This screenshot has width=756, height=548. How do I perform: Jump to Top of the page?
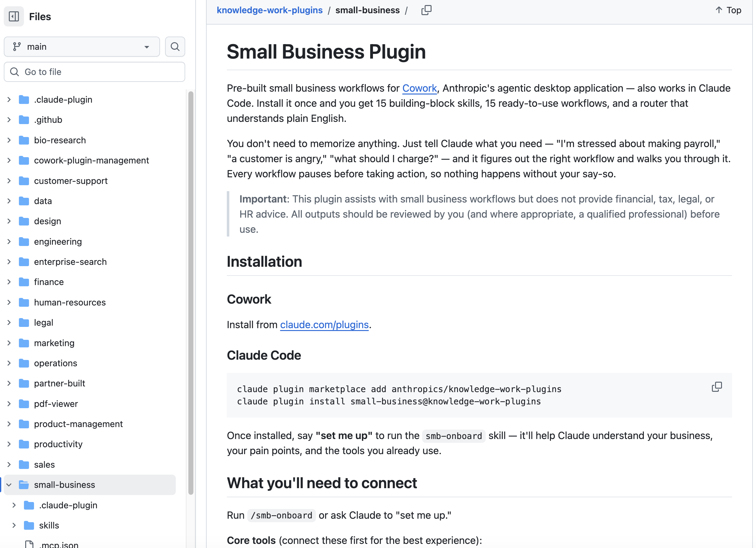tap(728, 10)
